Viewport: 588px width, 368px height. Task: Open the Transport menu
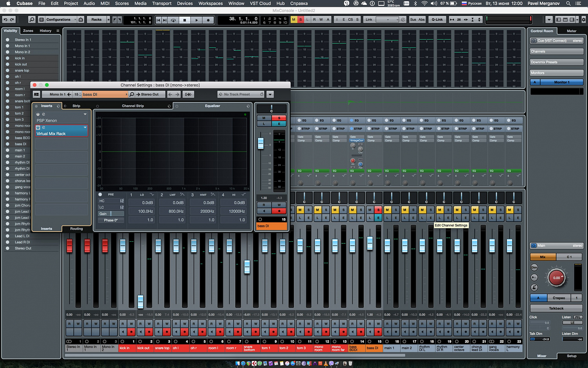[x=162, y=4]
